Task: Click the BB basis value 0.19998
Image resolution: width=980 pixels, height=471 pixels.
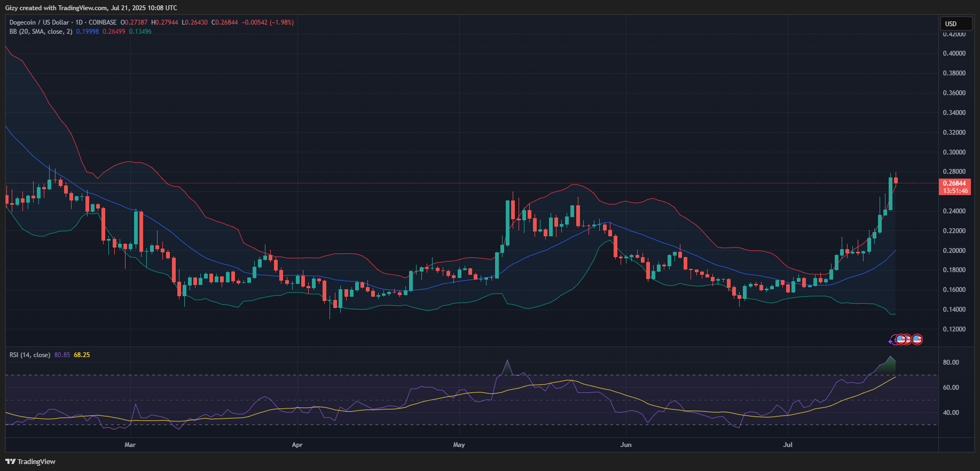Action: coord(88,32)
